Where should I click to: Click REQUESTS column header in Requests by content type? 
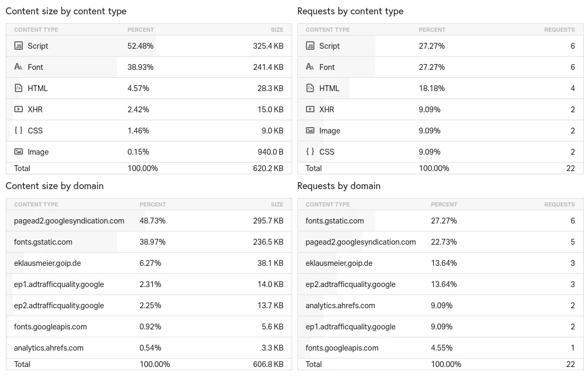(x=559, y=30)
